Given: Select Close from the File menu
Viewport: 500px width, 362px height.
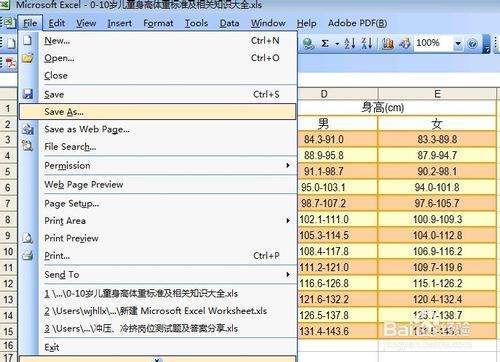Looking at the screenshot, I should 157,76.
